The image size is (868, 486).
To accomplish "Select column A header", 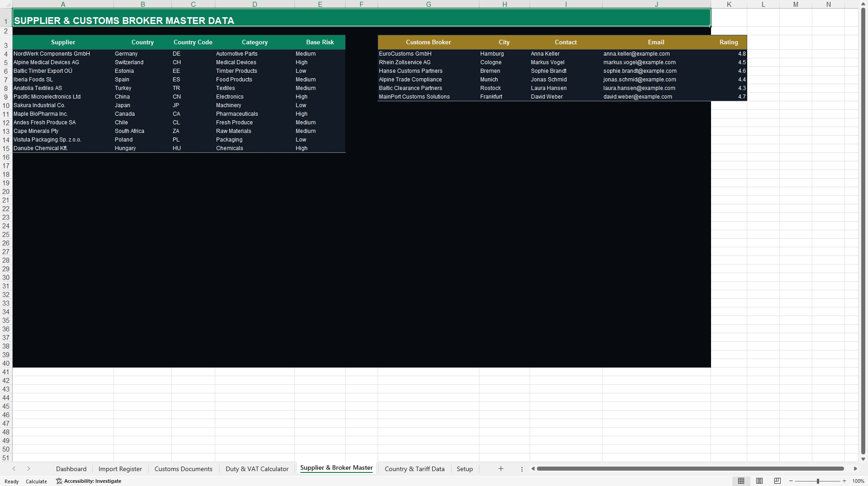I will pyautogui.click(x=63, y=4).
